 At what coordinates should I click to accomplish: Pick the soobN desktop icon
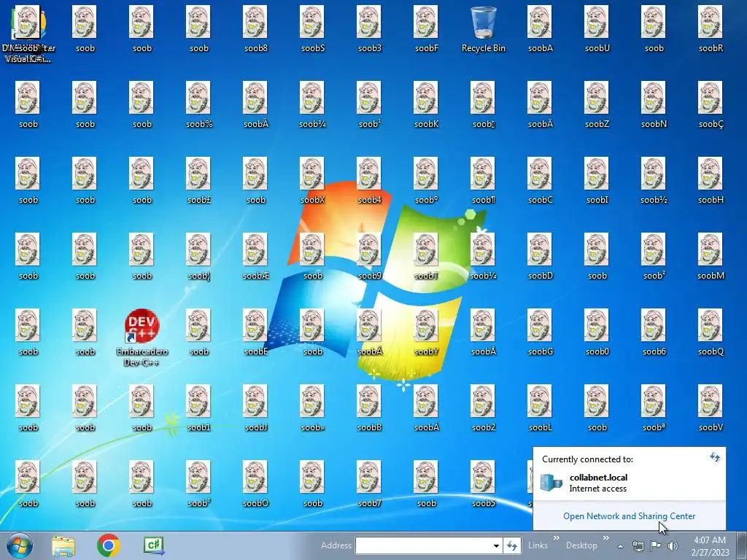coord(654,105)
